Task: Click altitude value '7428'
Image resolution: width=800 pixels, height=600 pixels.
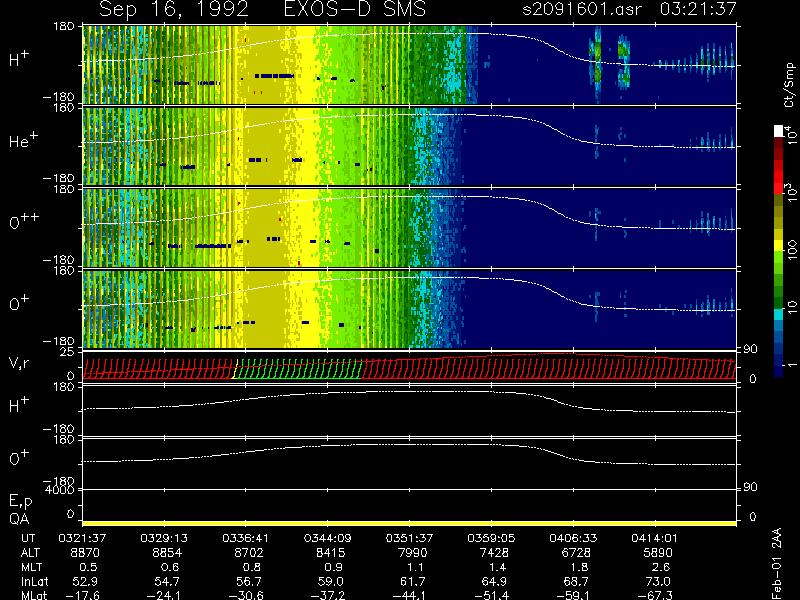Action: (x=494, y=553)
